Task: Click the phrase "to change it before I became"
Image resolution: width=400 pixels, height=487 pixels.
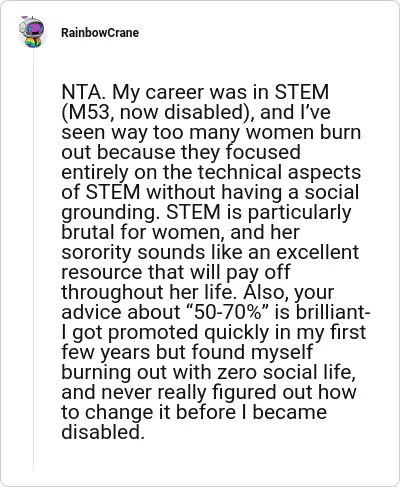Action: pos(194,412)
